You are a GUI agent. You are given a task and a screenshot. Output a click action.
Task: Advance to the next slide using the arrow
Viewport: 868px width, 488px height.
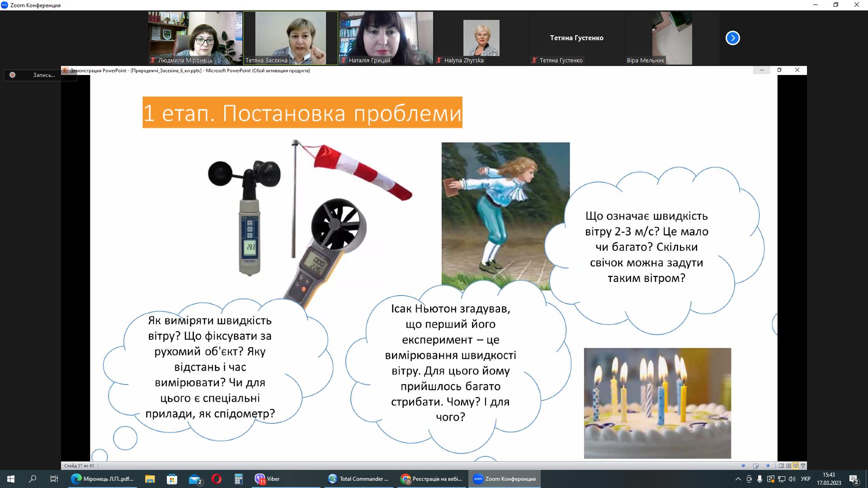pyautogui.click(x=768, y=465)
